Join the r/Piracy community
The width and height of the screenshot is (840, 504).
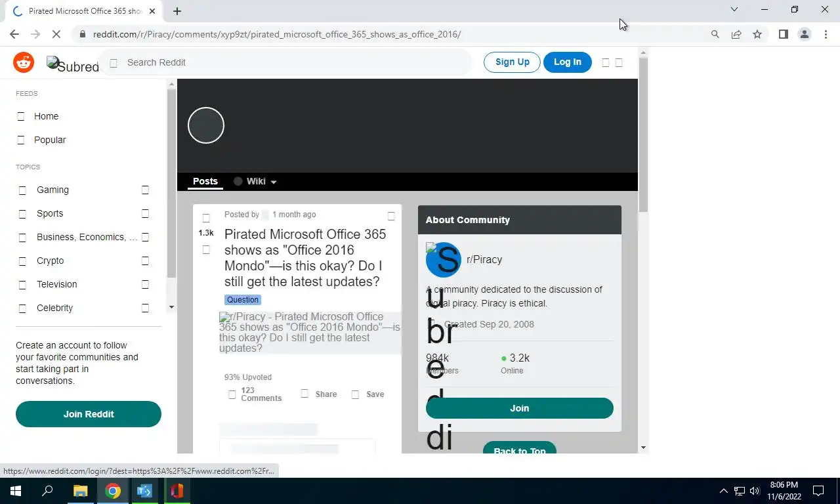(520, 408)
